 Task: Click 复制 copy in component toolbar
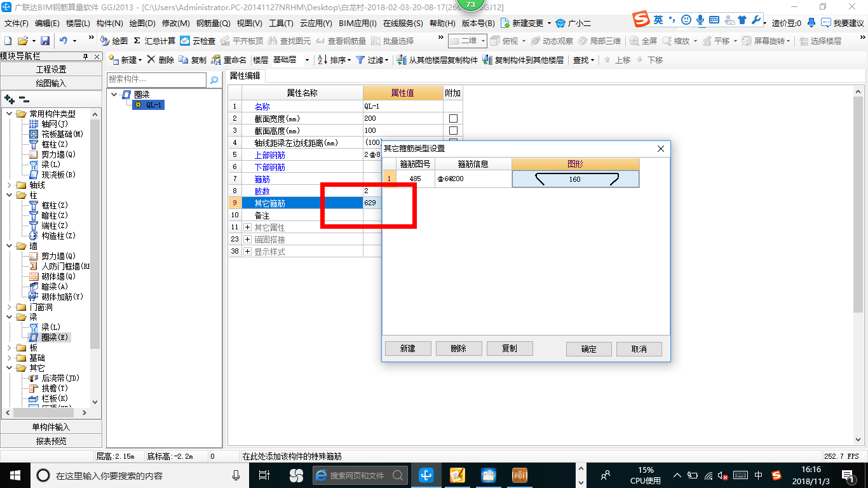[x=193, y=60]
